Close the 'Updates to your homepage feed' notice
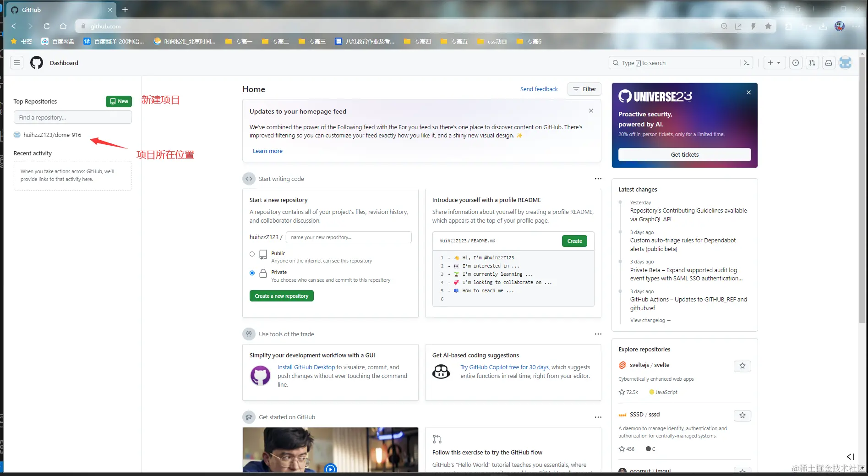Viewport: 868px width, 476px height. [591, 110]
